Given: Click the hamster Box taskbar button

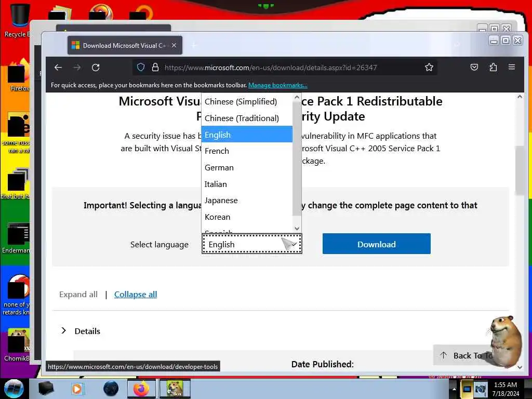Looking at the screenshot, I should click(175, 389).
